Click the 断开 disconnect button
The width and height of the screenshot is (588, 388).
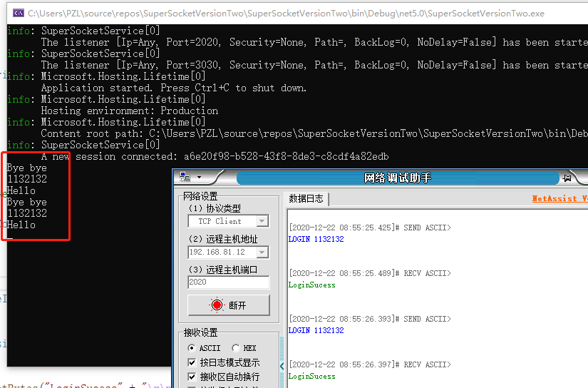[229, 305]
